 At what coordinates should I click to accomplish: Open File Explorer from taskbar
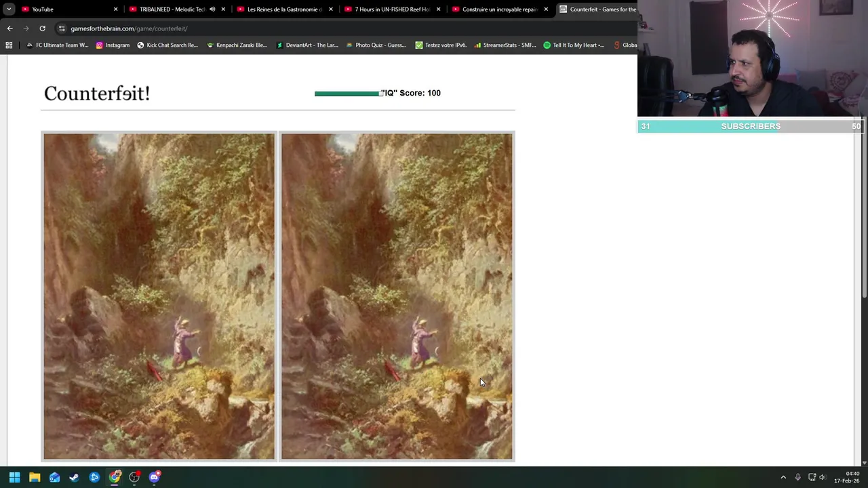[x=35, y=477]
